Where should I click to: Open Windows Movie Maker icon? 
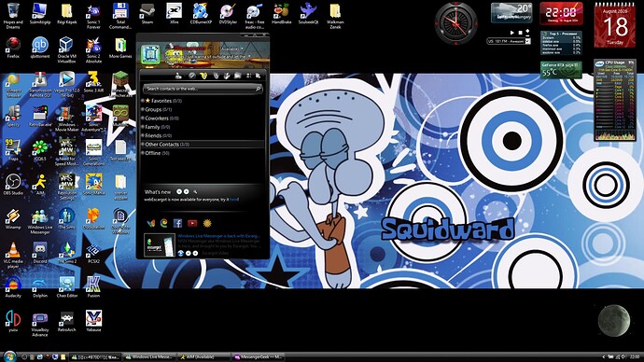coord(66,118)
